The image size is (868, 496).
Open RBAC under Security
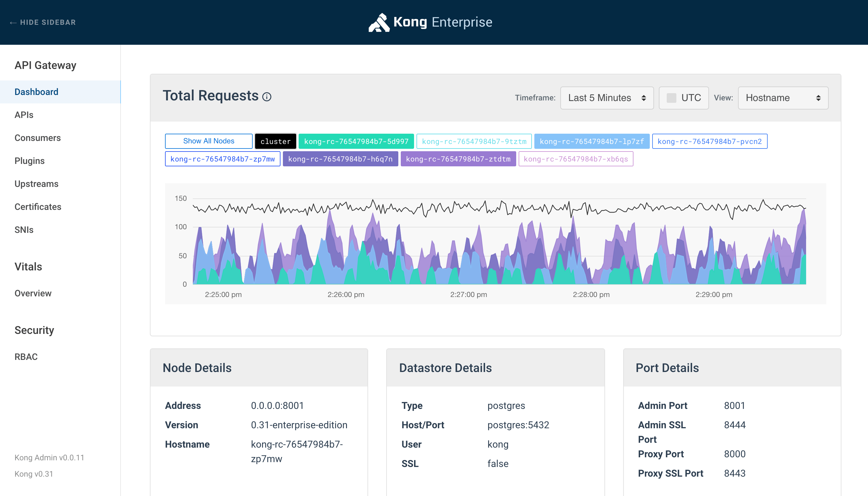pos(26,357)
